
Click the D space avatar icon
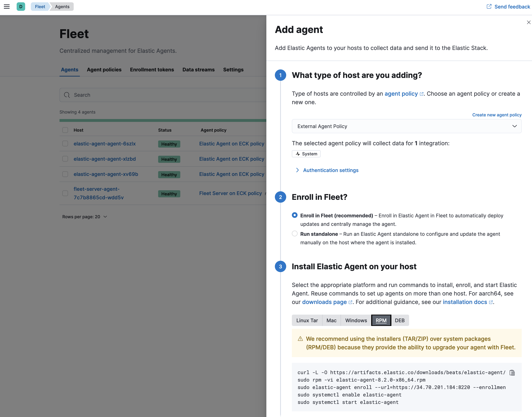[x=21, y=7]
